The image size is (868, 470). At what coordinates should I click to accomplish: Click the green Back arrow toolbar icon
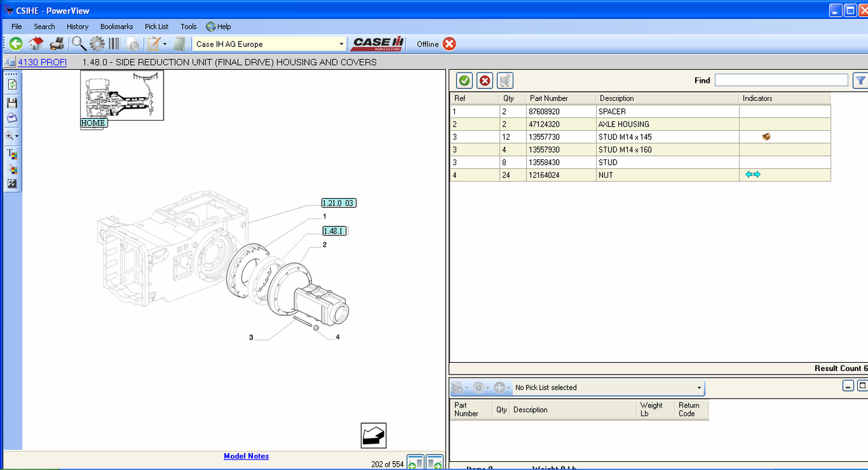click(16, 44)
